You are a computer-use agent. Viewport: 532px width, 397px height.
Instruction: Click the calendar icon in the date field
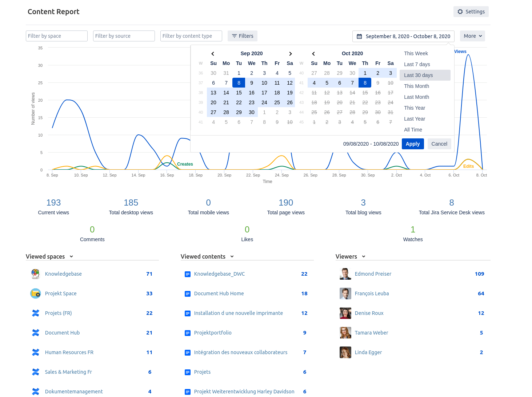click(x=360, y=36)
